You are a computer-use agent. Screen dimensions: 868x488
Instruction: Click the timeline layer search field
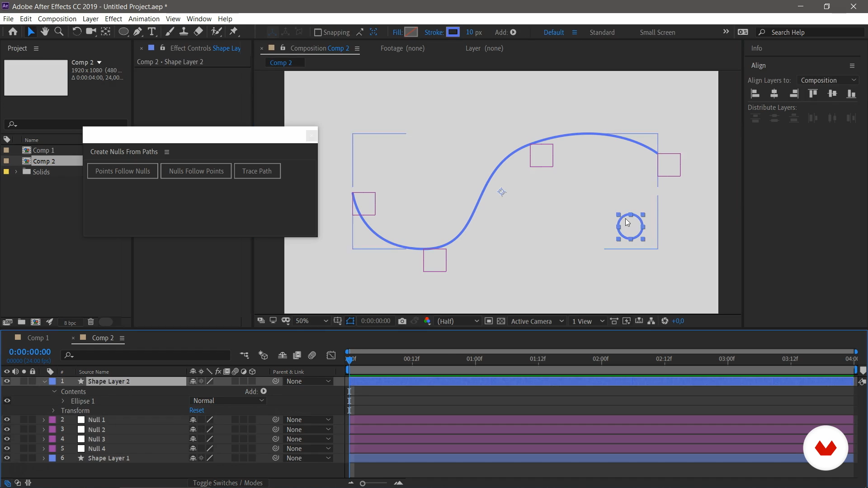click(x=146, y=356)
